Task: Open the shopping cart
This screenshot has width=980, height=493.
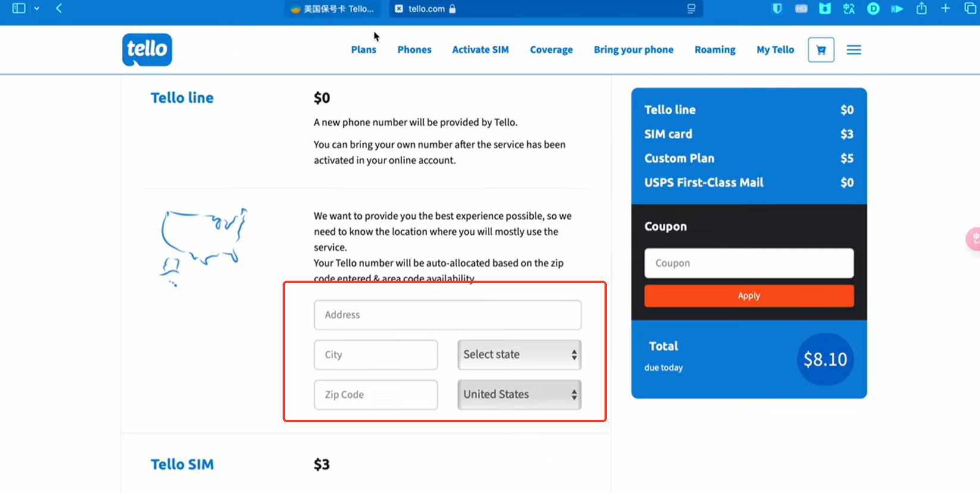Action: pyautogui.click(x=821, y=50)
